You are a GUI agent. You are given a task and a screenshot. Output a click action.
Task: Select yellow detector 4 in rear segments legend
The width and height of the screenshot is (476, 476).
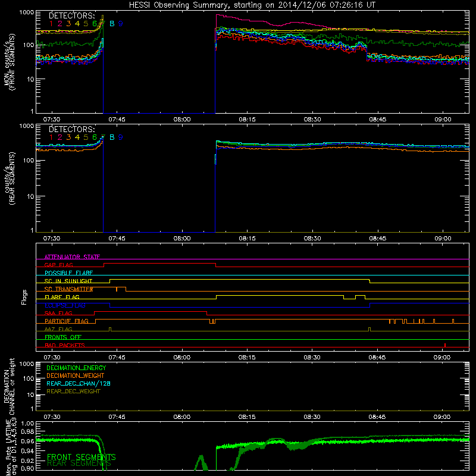pos(77,137)
